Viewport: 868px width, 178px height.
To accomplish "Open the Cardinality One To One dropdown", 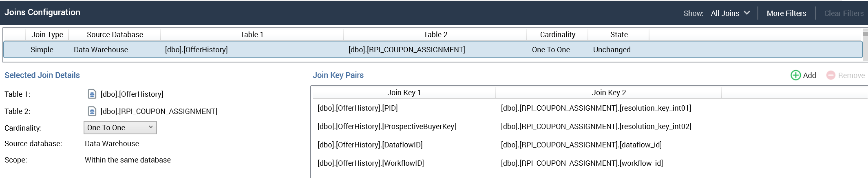I will tap(120, 128).
